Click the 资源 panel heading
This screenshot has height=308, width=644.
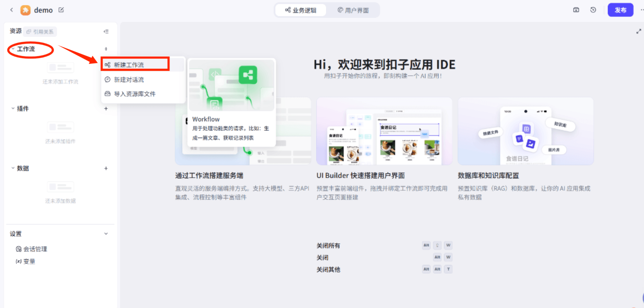coord(16,31)
